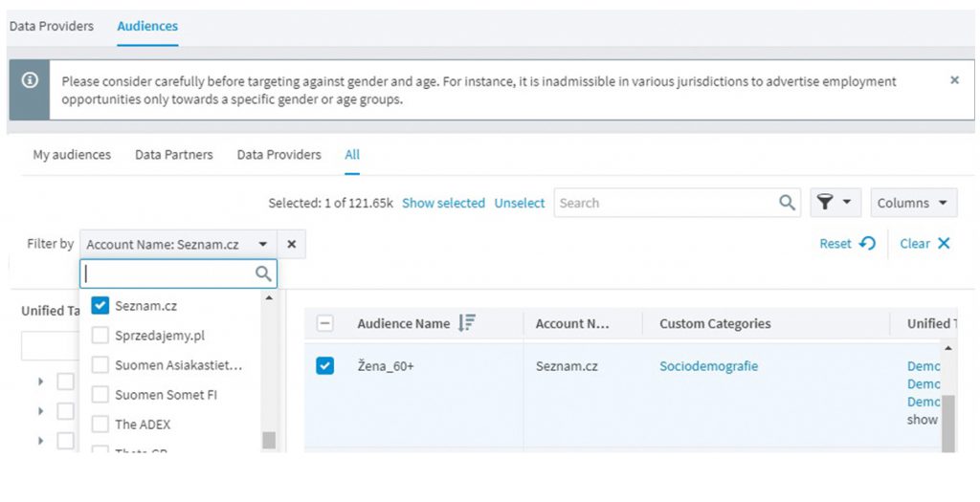Image resolution: width=980 pixels, height=502 pixels.
Task: Click the Show selected link
Action: tap(443, 203)
